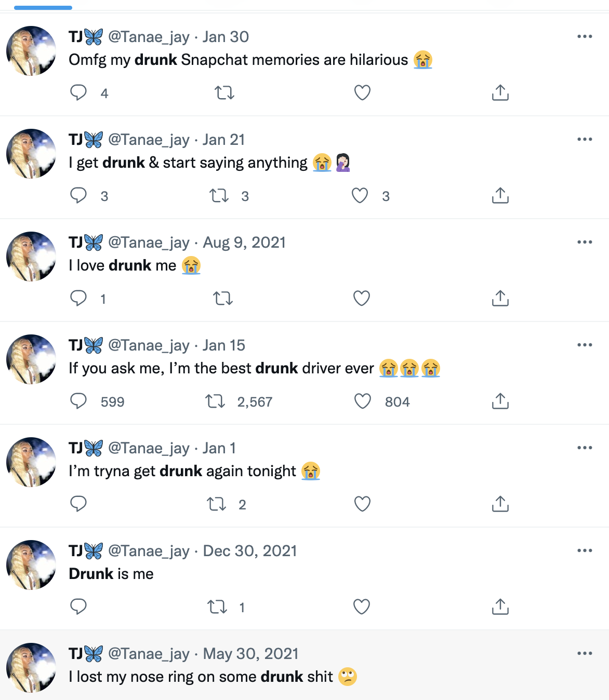Open @Tanae_jay handle on Aug 9, 2021 tweet
This screenshot has height=700, width=609.
tap(149, 243)
